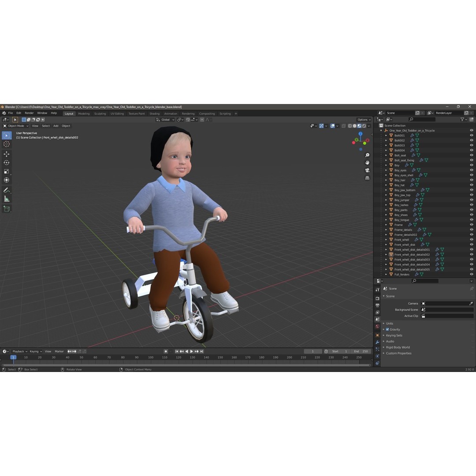The width and height of the screenshot is (476, 476).
Task: Click the Z axis on the navigation gizmo
Action: (x=361, y=134)
